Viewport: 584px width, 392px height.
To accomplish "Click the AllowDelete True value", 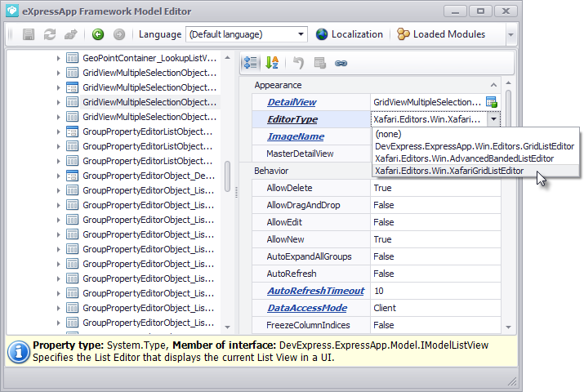I will pyautogui.click(x=435, y=188).
